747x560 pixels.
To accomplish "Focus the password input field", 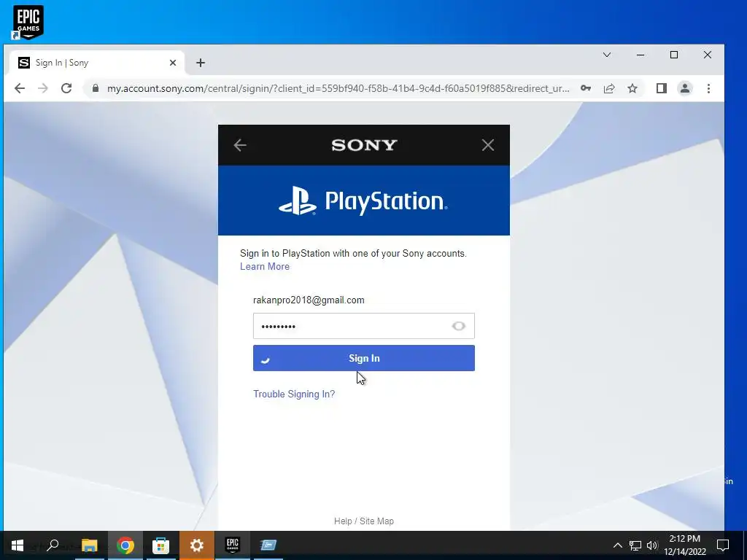I will pos(363,326).
